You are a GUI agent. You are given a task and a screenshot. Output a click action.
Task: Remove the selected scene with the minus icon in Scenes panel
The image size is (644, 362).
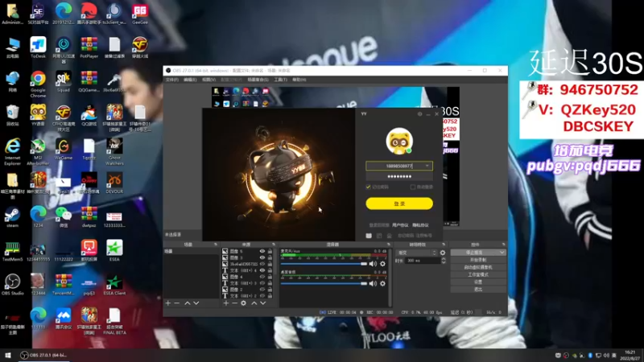(177, 303)
